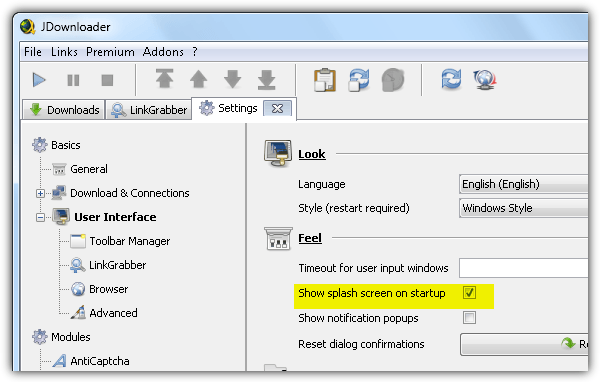Open Advanced settings

113,313
